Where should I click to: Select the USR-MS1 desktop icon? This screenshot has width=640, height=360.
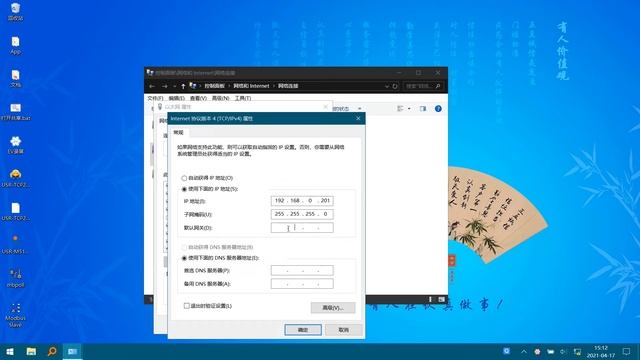15,244
